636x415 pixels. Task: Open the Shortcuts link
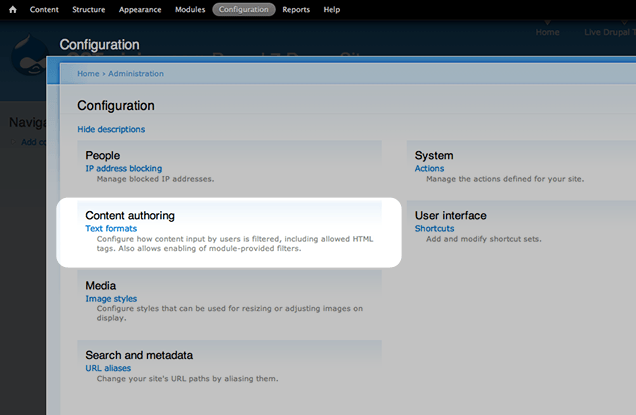(434, 229)
